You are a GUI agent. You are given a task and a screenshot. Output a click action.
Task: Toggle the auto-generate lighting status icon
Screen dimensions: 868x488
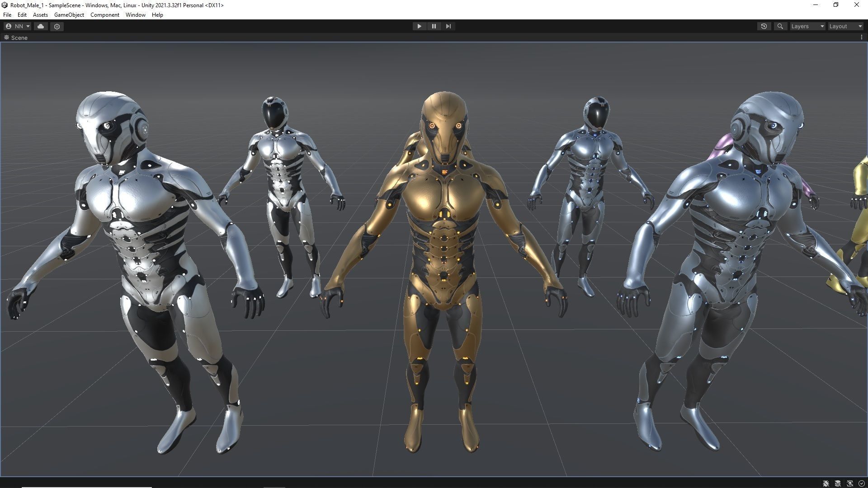(849, 483)
